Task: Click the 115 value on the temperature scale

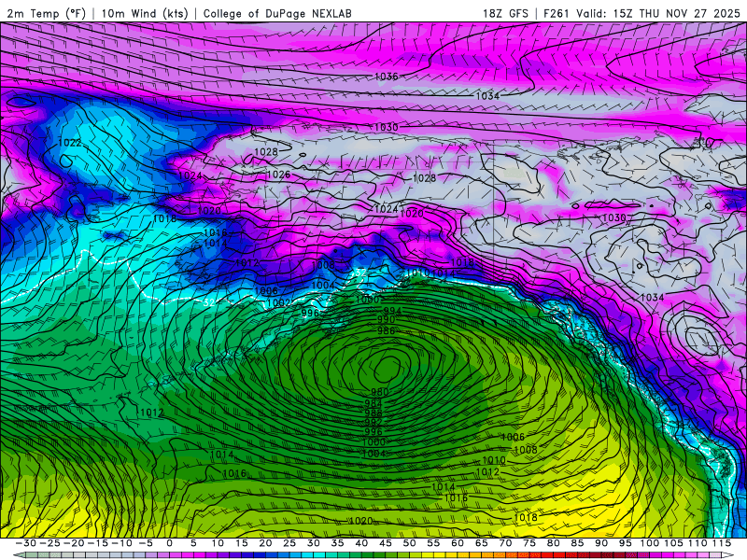Action: coord(722,543)
